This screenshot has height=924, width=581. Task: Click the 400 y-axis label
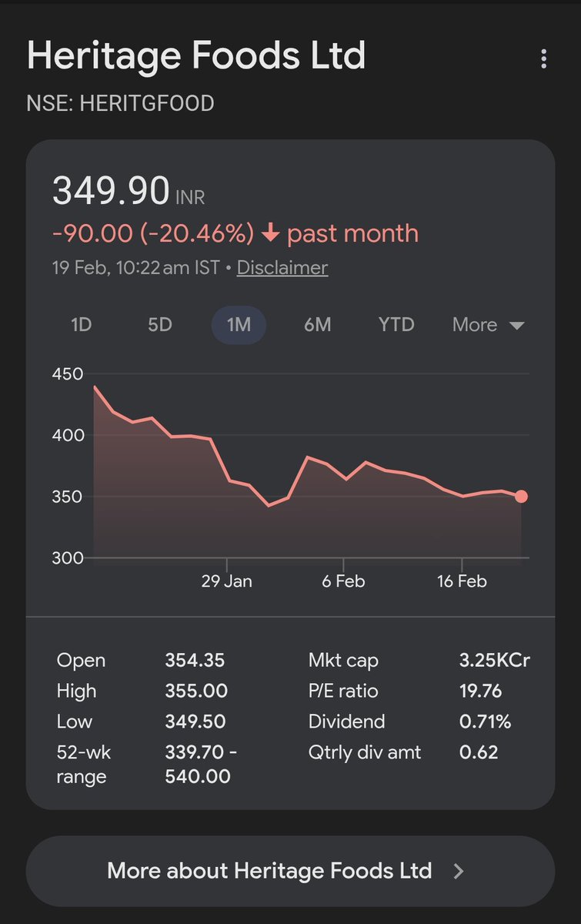[67, 435]
